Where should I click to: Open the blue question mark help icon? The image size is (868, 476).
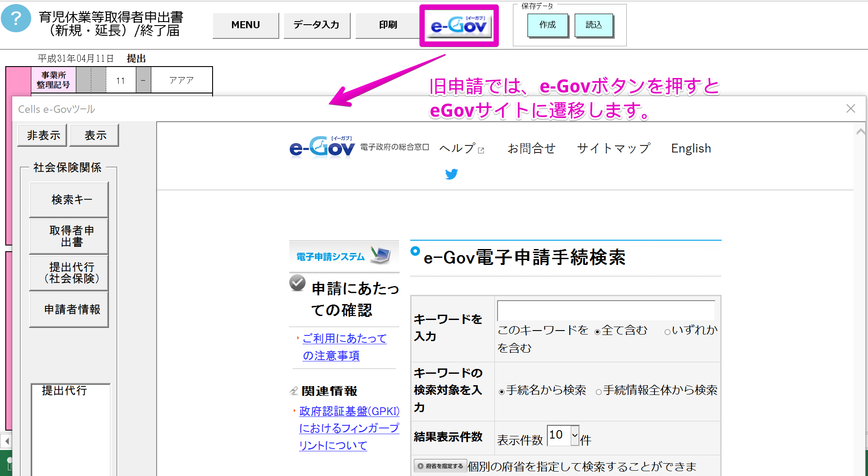[16, 19]
